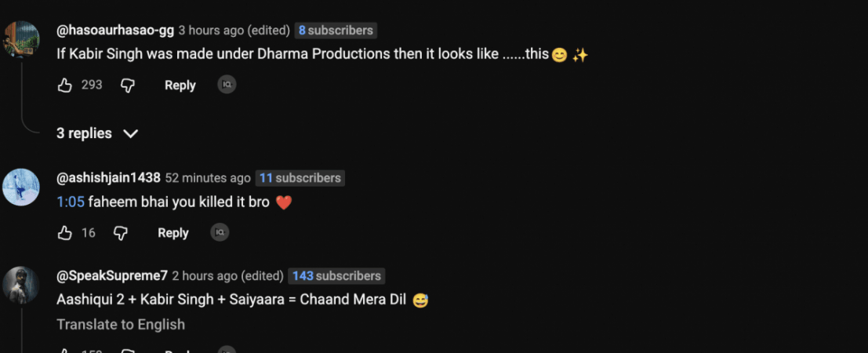Click the 8 subscribers badge
Image resolution: width=868 pixels, height=353 pixels.
(x=336, y=31)
